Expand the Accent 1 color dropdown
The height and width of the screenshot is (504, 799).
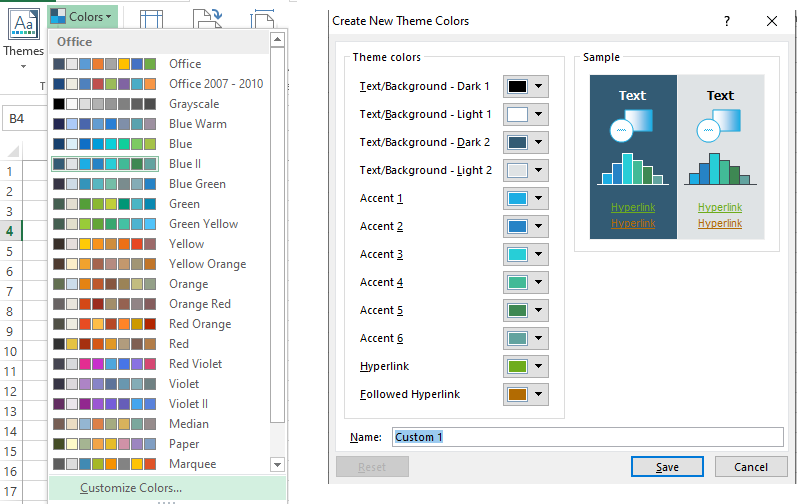click(x=526, y=199)
